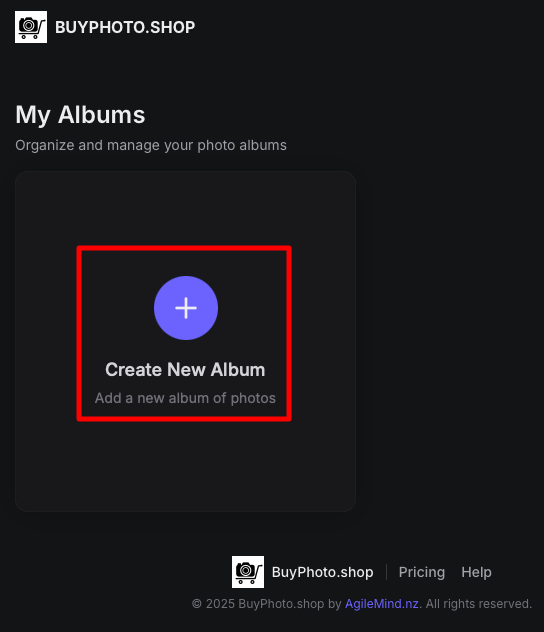Click the camera-cart logo in the footer
The image size is (544, 632).
coord(248,572)
